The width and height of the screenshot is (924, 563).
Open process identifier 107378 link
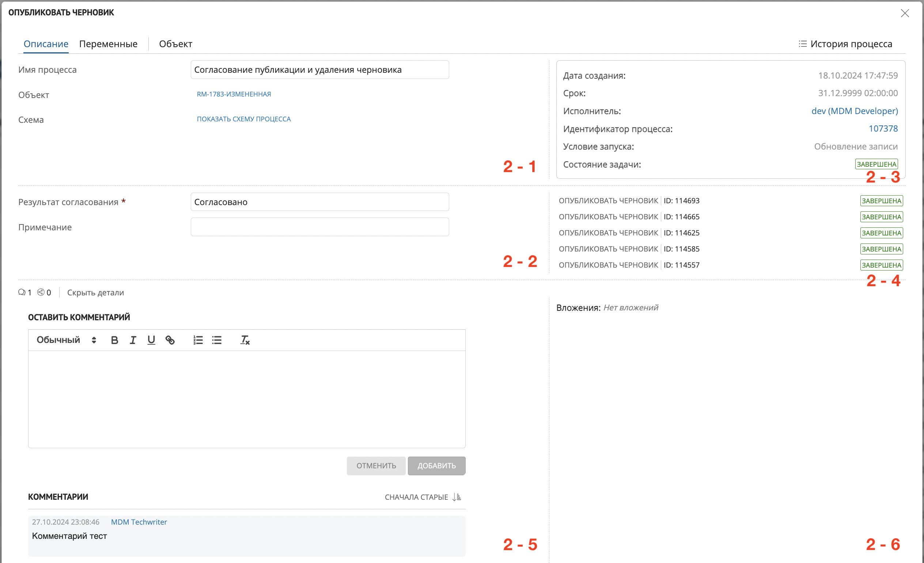883,129
